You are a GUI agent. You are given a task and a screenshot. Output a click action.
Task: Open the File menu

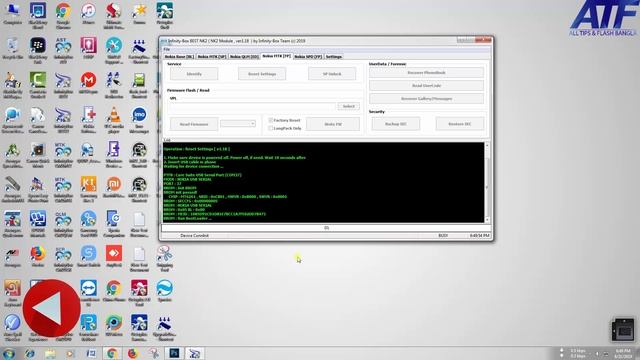(x=167, y=49)
